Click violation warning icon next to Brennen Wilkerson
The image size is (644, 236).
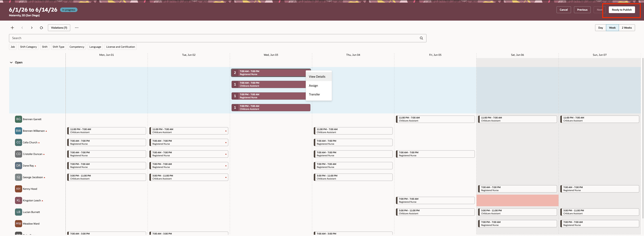tap(46, 131)
